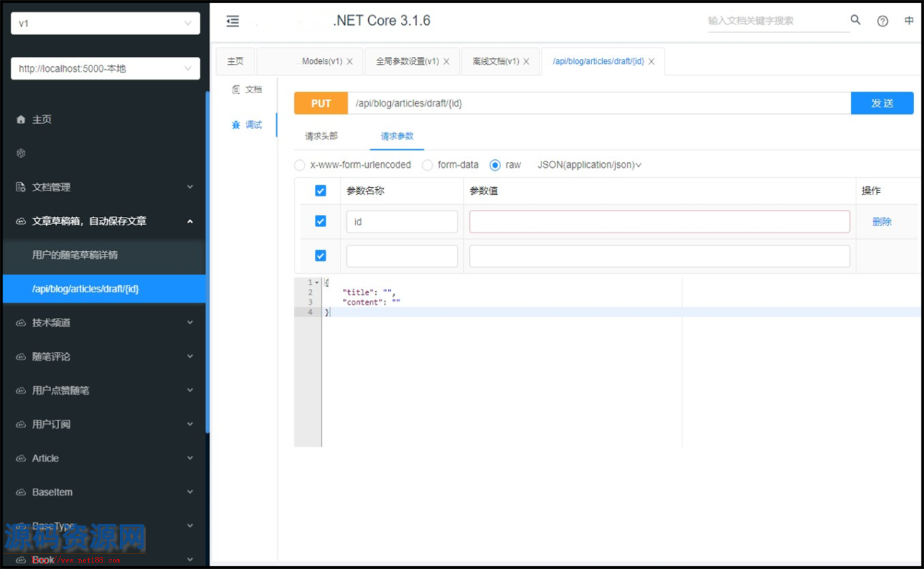Click the cloud icon beside 随笔评论
924x569 pixels.
[x=21, y=356]
